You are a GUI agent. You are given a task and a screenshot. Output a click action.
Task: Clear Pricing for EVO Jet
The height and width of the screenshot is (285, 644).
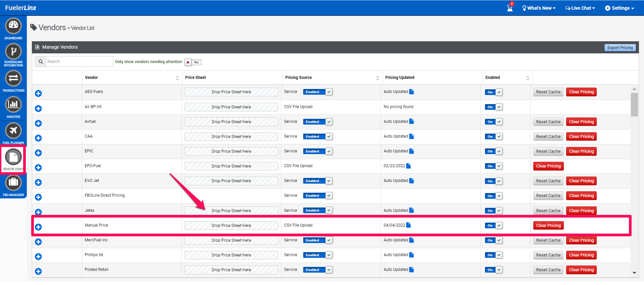581,181
